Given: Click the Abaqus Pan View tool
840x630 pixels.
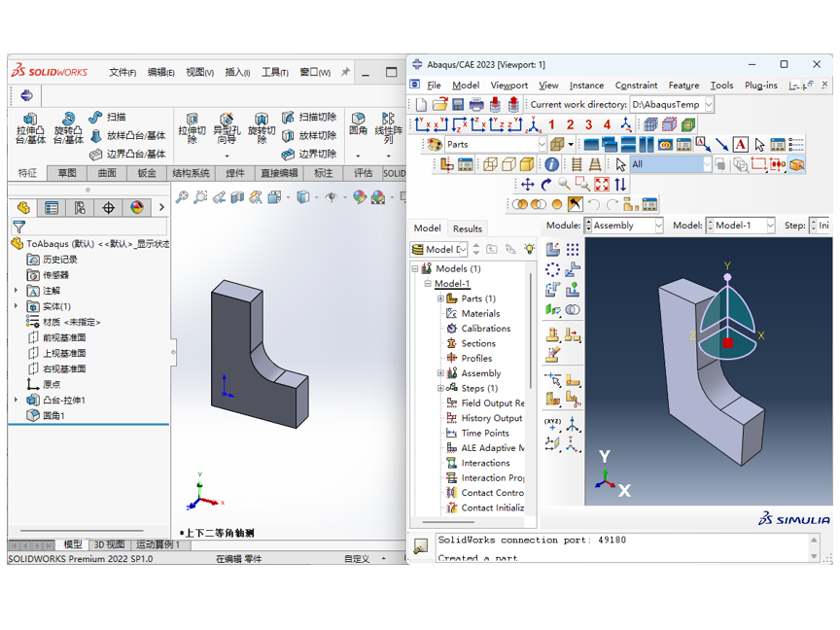Looking at the screenshot, I should (528, 185).
